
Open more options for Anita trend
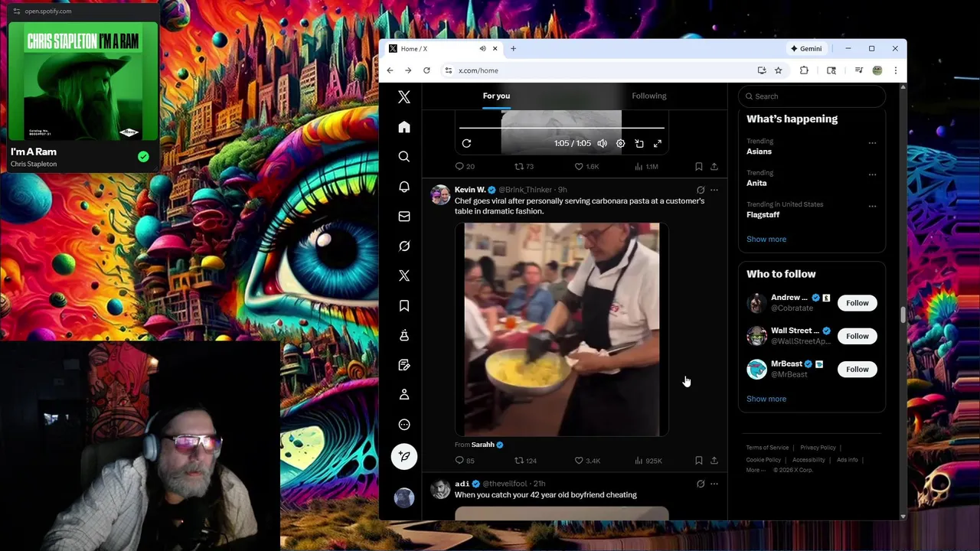pyautogui.click(x=872, y=174)
